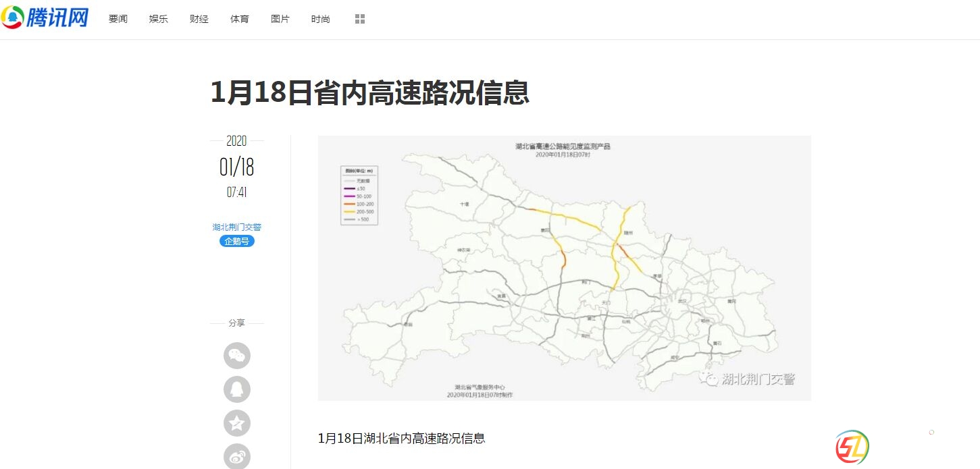Share to Qzone using star icon

point(237,423)
